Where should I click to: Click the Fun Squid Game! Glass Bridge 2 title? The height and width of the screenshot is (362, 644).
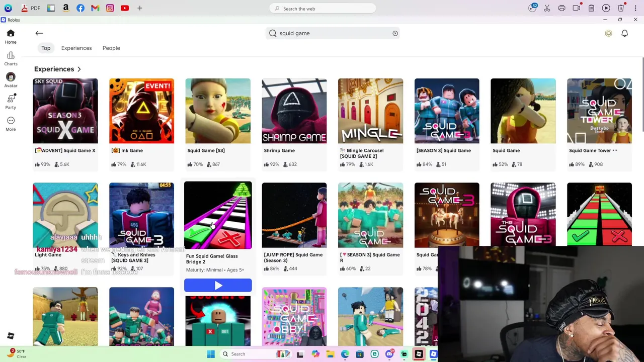coord(212,259)
